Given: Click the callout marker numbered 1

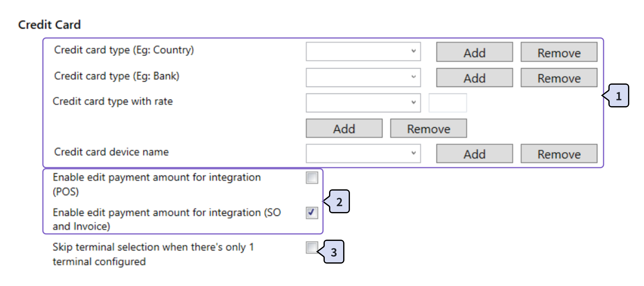Looking at the screenshot, I should (x=619, y=96).
